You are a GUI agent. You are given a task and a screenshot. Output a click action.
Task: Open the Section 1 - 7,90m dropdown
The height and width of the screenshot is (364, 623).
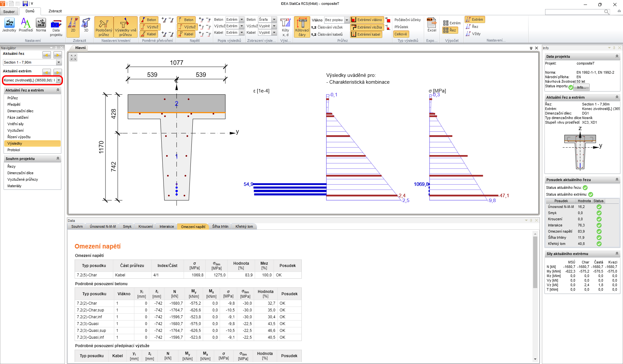pos(59,62)
